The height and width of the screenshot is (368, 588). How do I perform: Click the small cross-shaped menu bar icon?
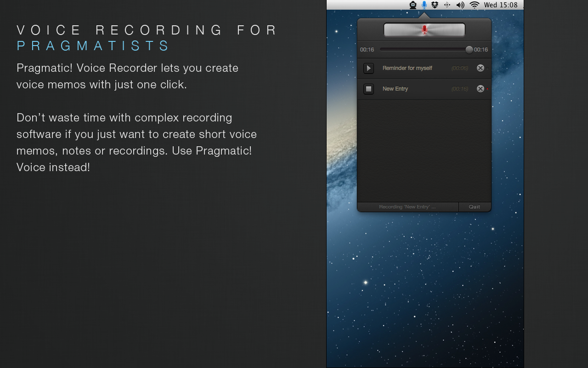pos(447,5)
